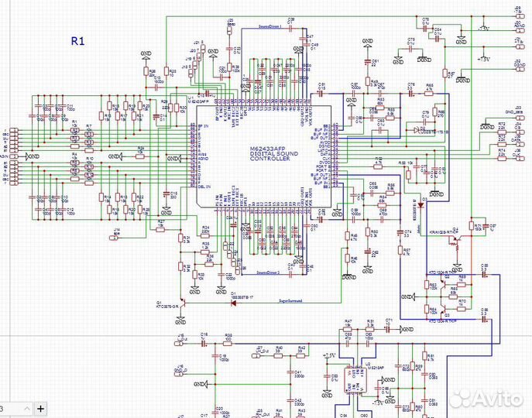Click the +13V power rail label
Image resolution: width=532 pixels, height=418 pixels.
(484, 59)
